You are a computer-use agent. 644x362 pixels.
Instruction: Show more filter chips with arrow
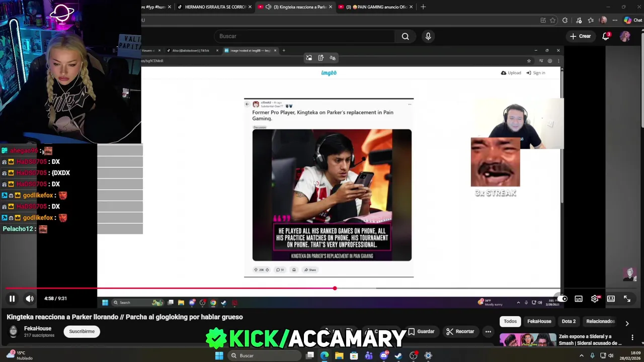pyautogui.click(x=627, y=323)
